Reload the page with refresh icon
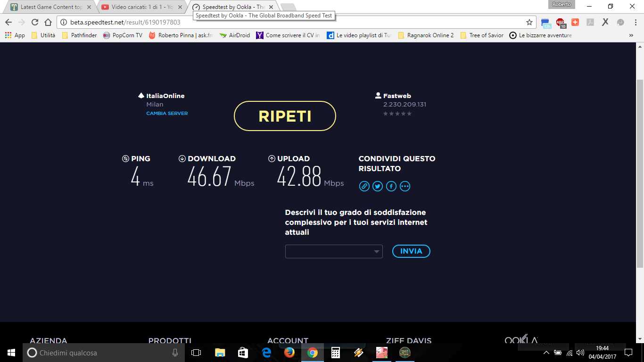644x362 pixels. [x=34, y=22]
